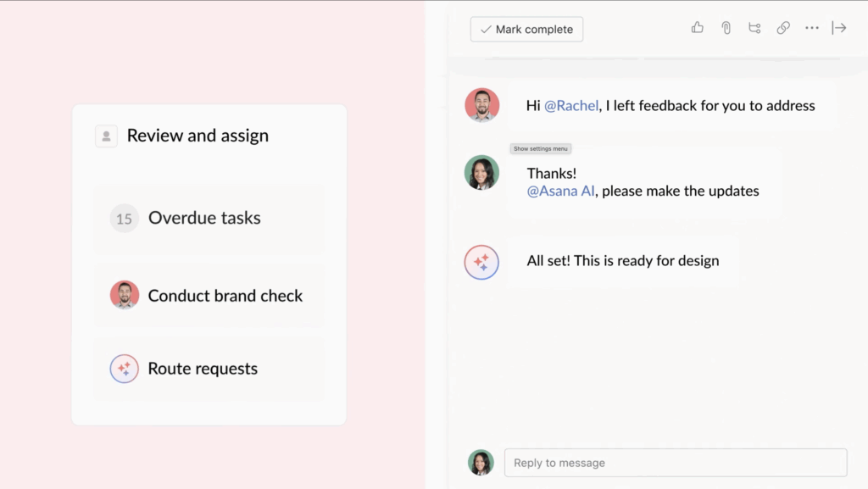Click the Mark complete button
Image resolution: width=868 pixels, height=489 pixels.
pyautogui.click(x=526, y=28)
